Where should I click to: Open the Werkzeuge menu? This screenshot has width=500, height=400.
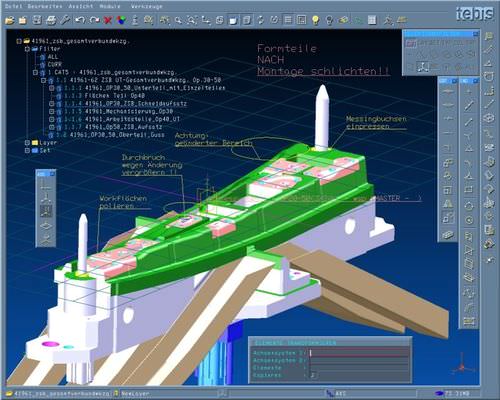click(x=146, y=6)
